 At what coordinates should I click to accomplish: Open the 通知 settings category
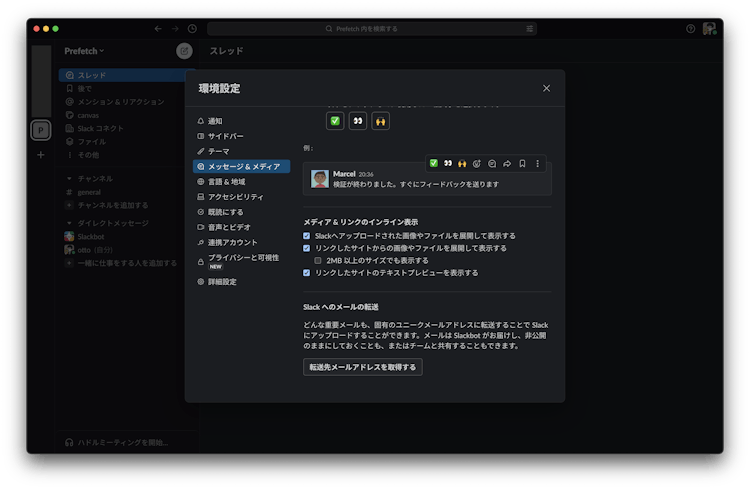[215, 121]
